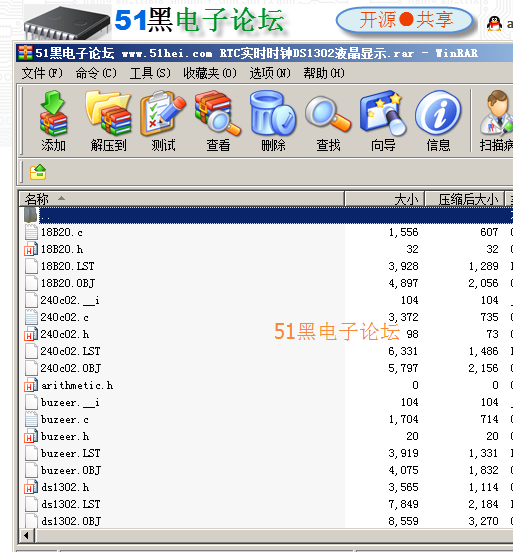Click the Add (添加) toolbar icon
This screenshot has height=552, width=513.
(x=53, y=113)
